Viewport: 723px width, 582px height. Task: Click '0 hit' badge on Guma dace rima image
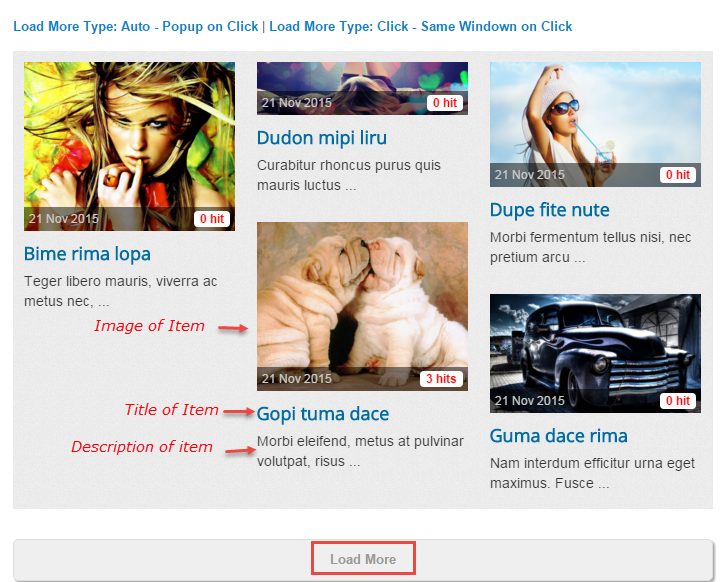pyautogui.click(x=678, y=401)
